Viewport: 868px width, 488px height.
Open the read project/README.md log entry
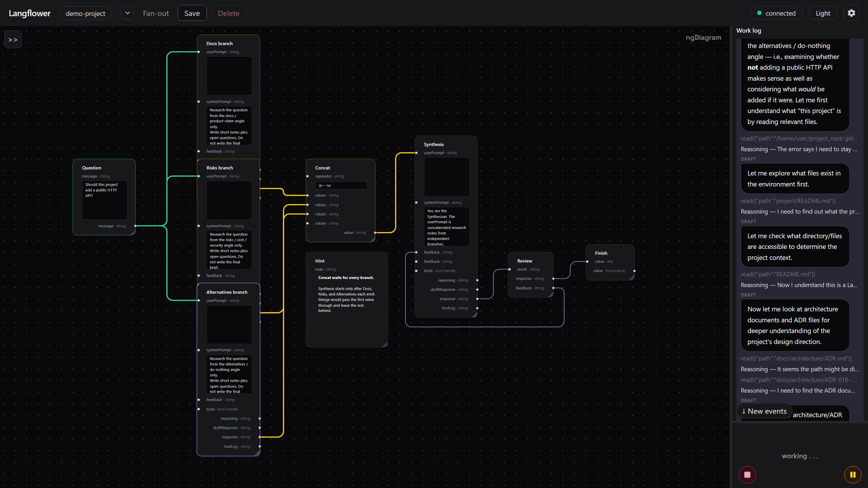click(788, 201)
